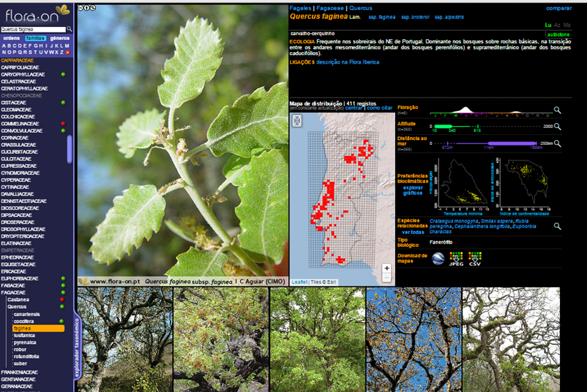
Task: Expand the FABACEAE family
Action: coord(13,286)
